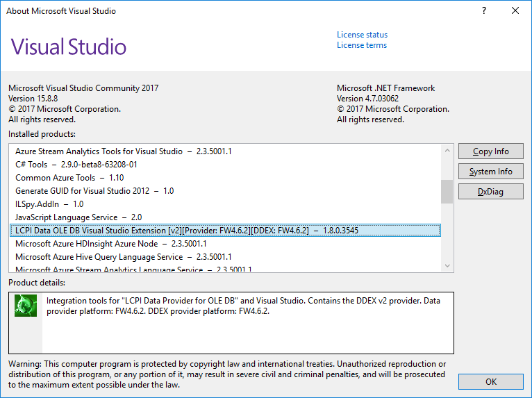Click the installed products scrollbar thumb

[x=447, y=192]
